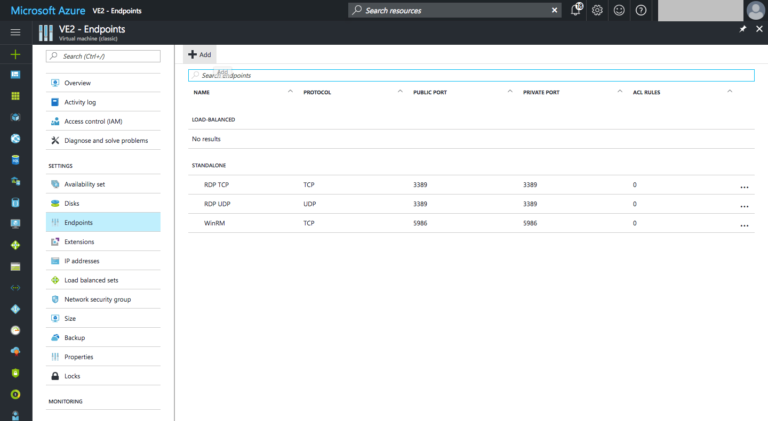
Task: Select the RDP UDP endpoint name
Action: coord(217,204)
